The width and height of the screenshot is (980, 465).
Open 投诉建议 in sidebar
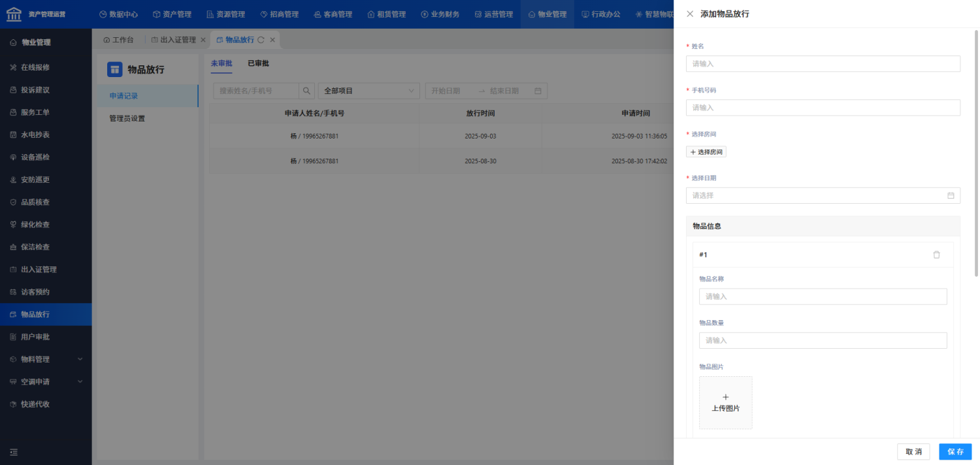click(x=46, y=90)
